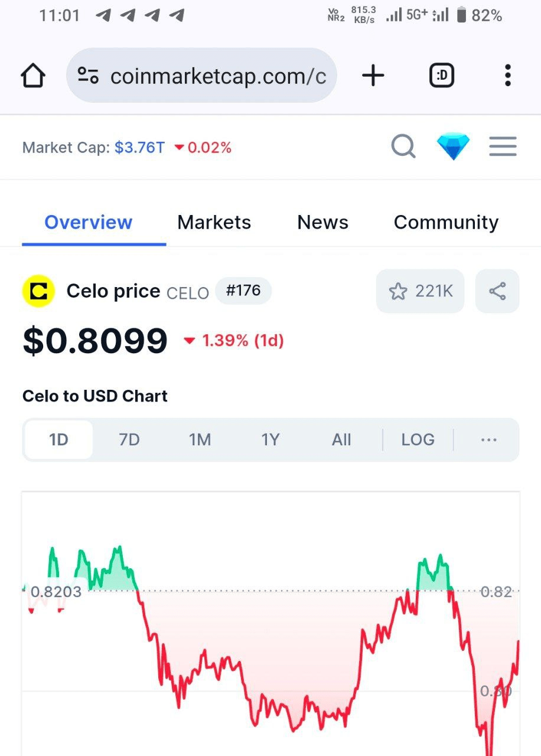Open the hamburger navigation menu
The width and height of the screenshot is (541, 756).
pos(503,146)
